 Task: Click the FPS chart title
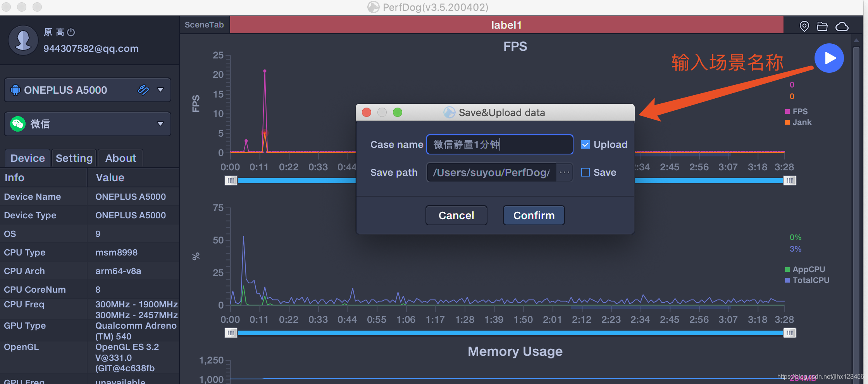tap(515, 46)
